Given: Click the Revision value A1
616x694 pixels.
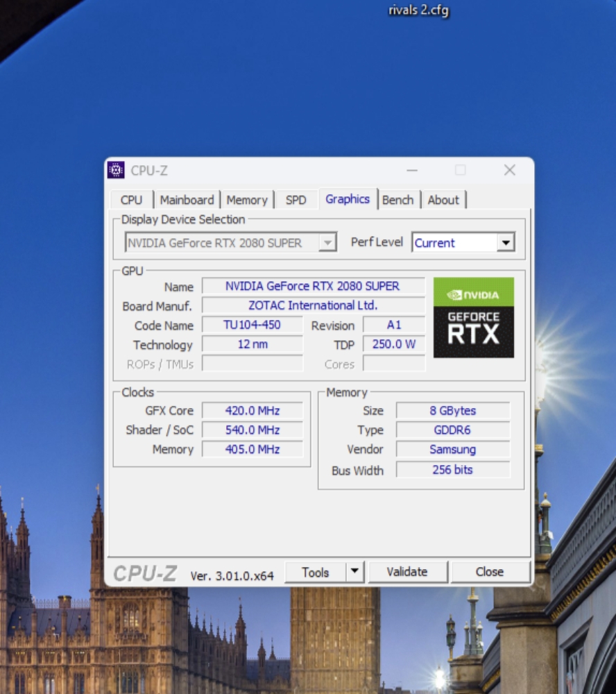Looking at the screenshot, I should (394, 325).
